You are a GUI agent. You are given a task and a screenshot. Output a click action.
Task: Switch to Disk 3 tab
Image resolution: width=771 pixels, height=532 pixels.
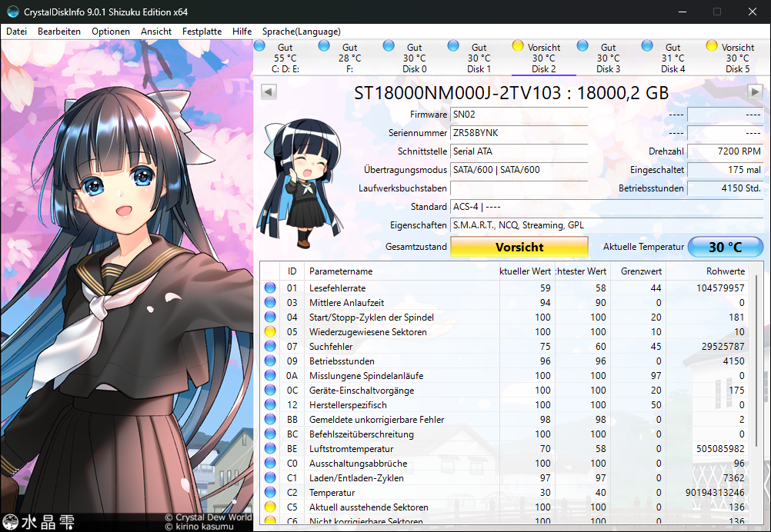click(x=608, y=58)
